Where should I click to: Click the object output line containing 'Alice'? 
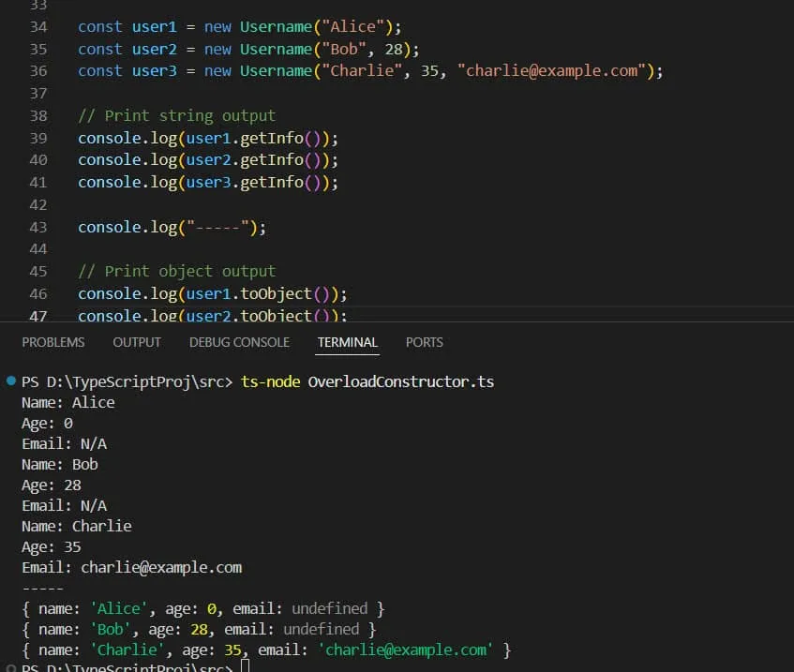tap(203, 608)
